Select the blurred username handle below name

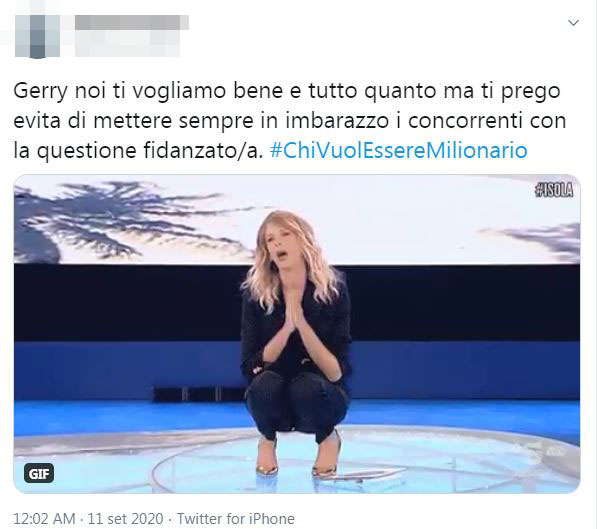click(128, 43)
